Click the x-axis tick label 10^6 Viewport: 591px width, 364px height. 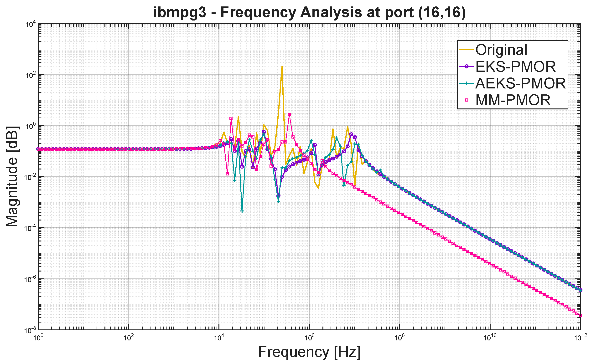(309, 337)
